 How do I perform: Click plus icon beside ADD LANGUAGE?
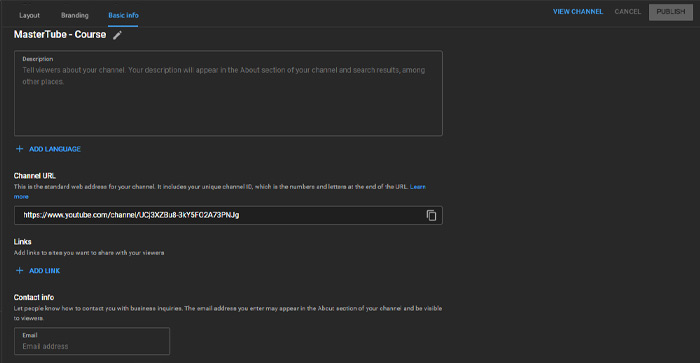pos(20,149)
